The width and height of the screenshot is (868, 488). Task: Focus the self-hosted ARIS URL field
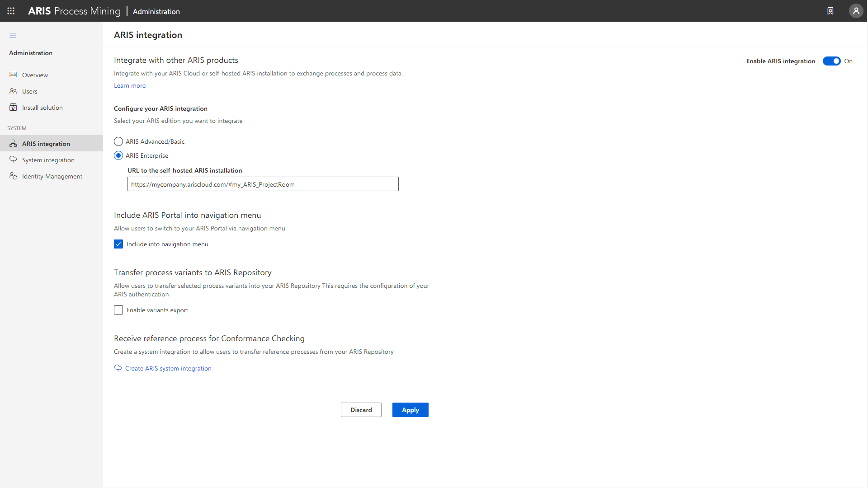click(x=263, y=184)
